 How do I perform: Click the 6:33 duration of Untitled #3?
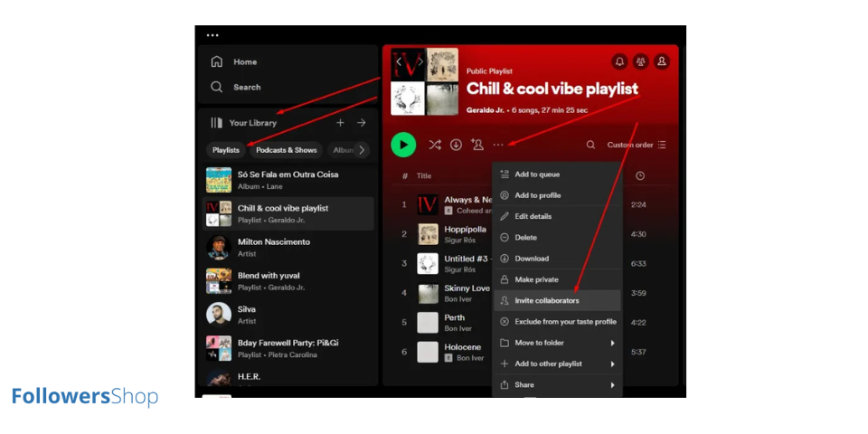(639, 263)
